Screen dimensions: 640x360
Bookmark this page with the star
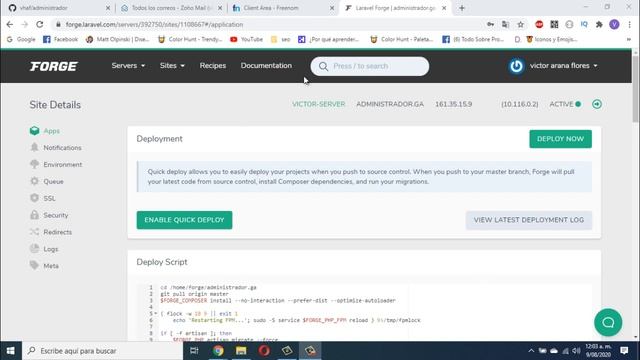(x=520, y=24)
